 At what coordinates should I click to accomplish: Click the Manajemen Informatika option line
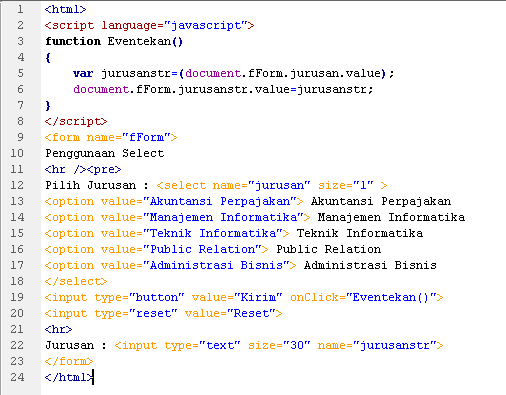255,217
